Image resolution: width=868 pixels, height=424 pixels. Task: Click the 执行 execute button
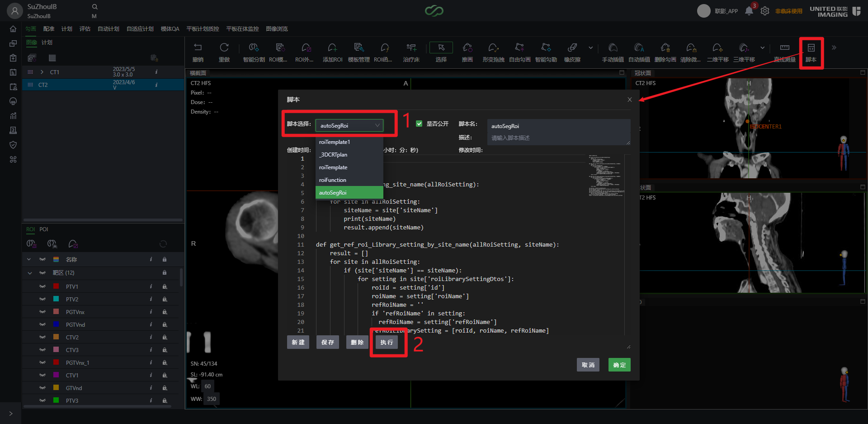[x=387, y=342]
